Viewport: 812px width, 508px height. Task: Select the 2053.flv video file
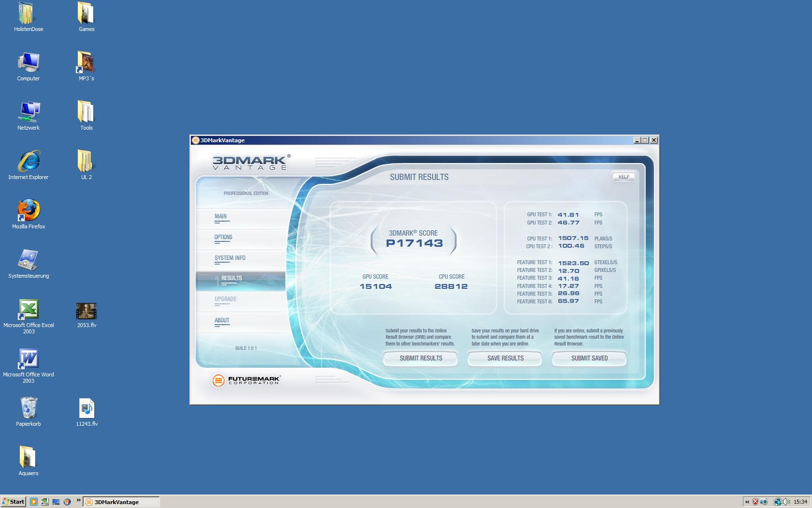click(87, 315)
